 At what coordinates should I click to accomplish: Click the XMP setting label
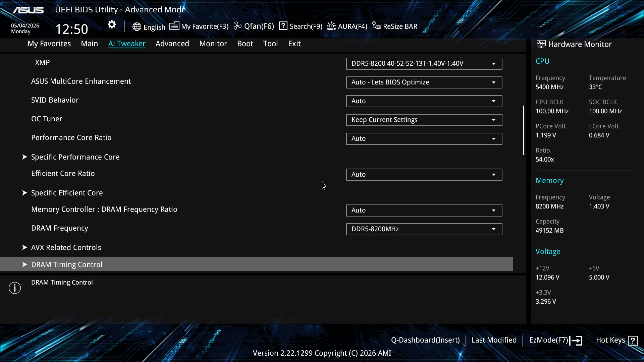pos(42,63)
